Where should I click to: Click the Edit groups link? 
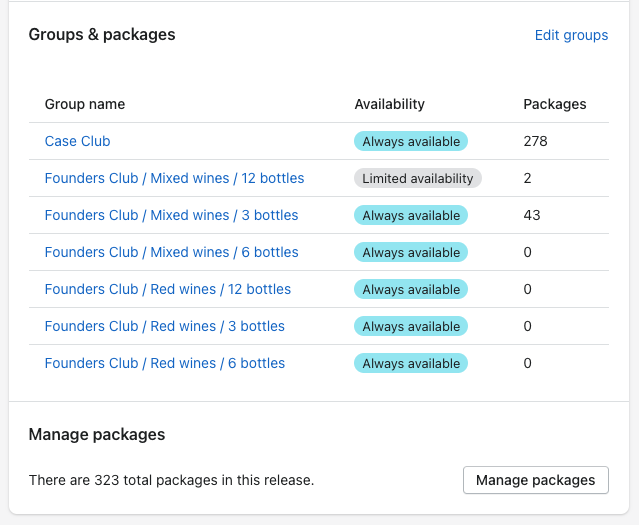tap(571, 35)
